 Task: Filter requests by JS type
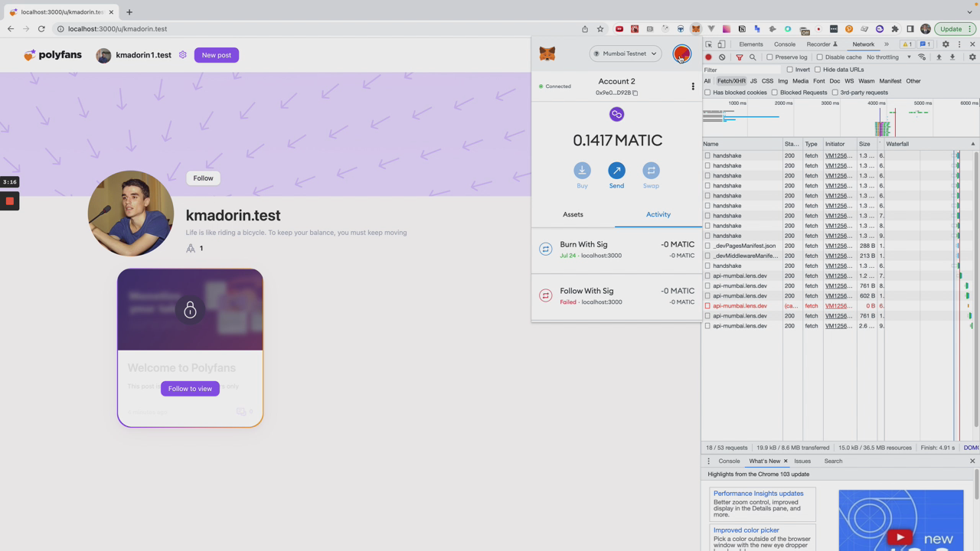coord(753,81)
